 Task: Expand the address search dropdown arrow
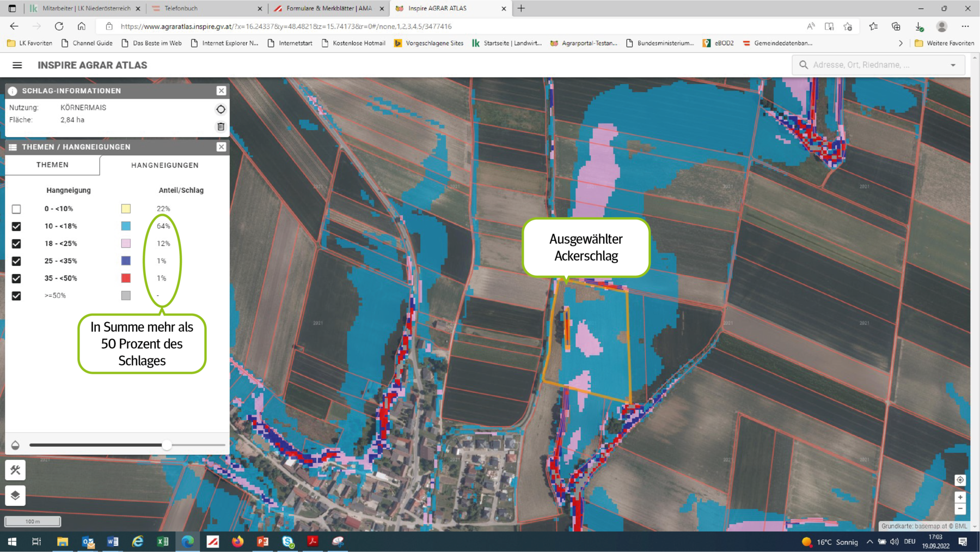pos(953,65)
